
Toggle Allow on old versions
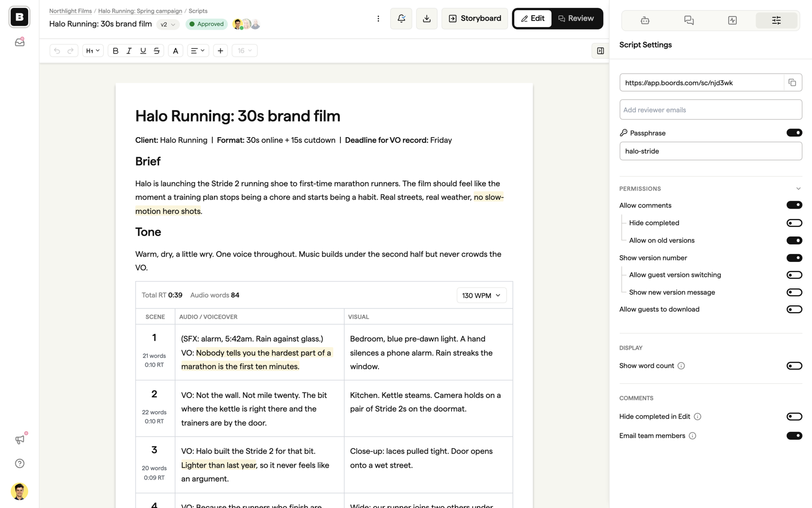click(794, 240)
